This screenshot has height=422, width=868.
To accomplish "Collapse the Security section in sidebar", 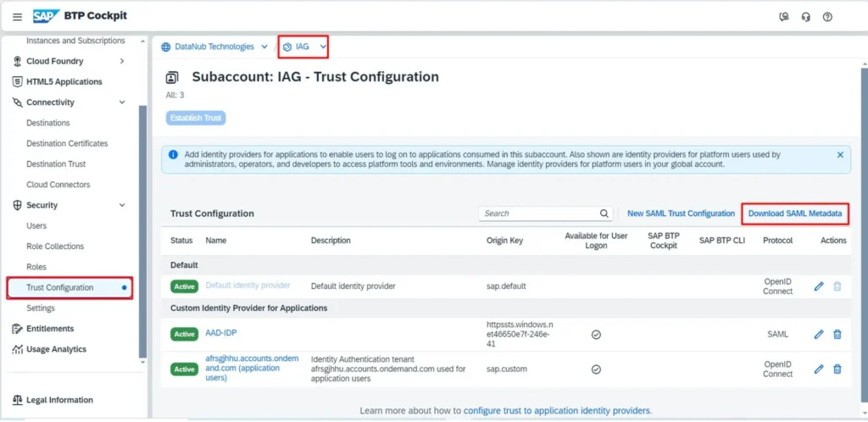I will tap(122, 205).
